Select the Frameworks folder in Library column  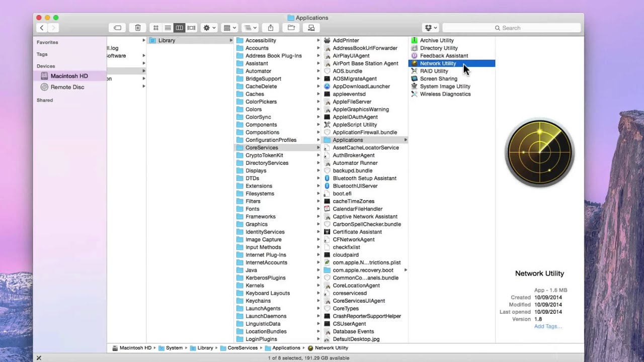pyautogui.click(x=260, y=217)
